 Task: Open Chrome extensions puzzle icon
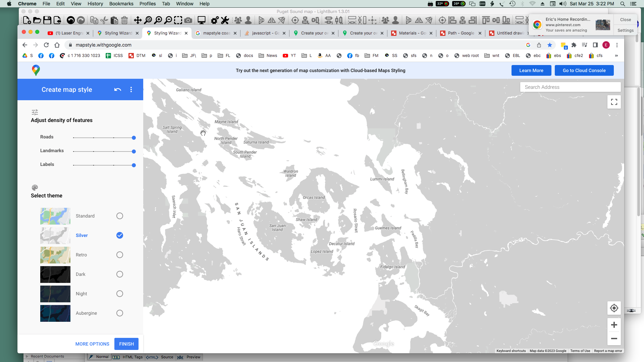pos(574,45)
